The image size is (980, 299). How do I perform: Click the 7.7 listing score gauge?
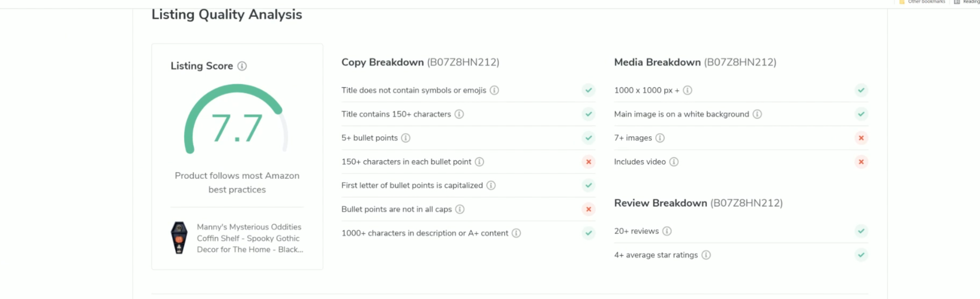[x=236, y=122]
